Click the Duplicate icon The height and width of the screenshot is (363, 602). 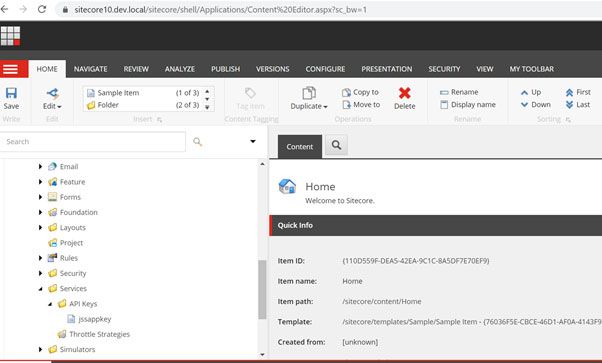[x=309, y=93]
